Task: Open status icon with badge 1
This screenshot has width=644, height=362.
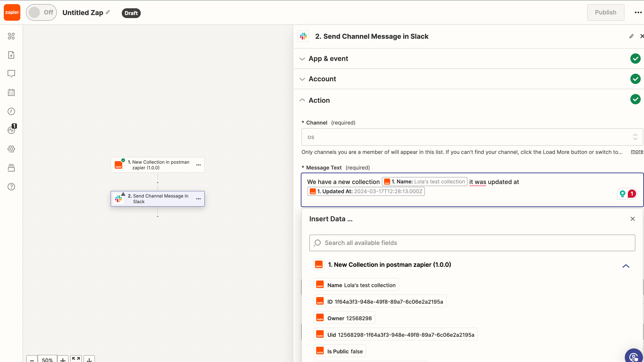Action: tap(11, 130)
